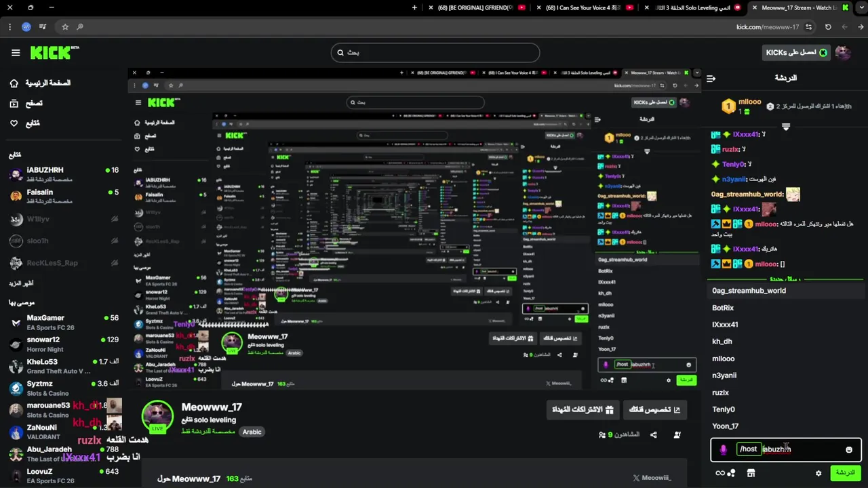Click the bubbles icon below chat input

[732, 473]
